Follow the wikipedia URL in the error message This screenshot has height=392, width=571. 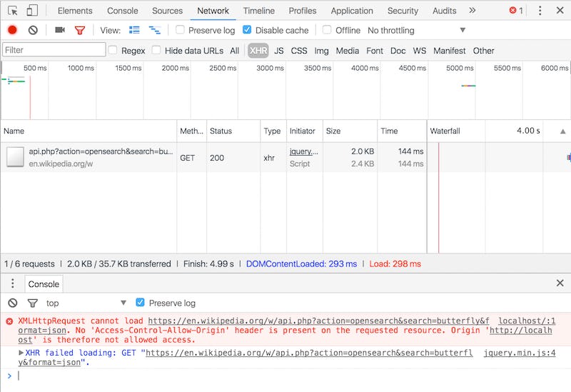click(318, 321)
